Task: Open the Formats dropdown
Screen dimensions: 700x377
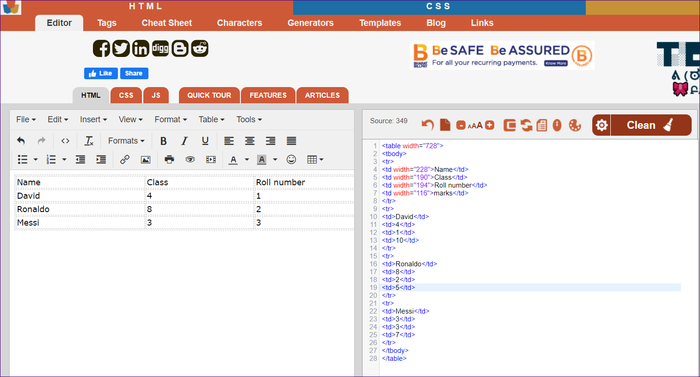Action: click(126, 141)
